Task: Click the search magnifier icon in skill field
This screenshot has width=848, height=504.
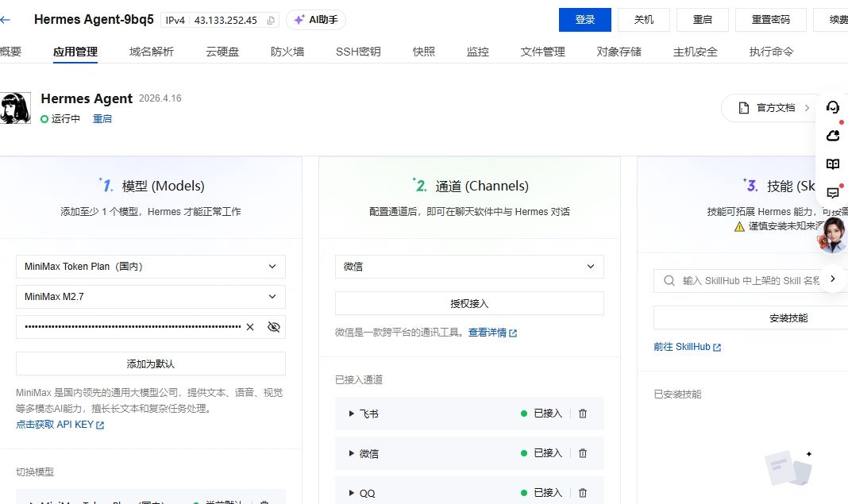Action: [x=669, y=281]
